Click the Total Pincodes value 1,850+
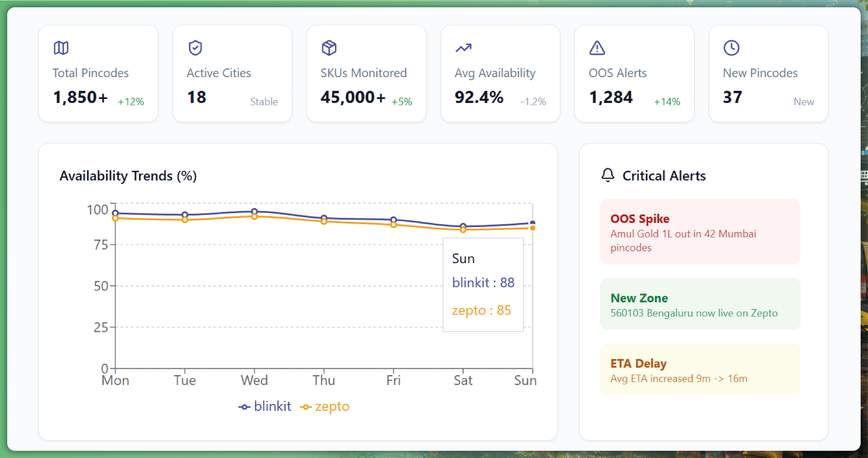The image size is (868, 458). (x=80, y=97)
